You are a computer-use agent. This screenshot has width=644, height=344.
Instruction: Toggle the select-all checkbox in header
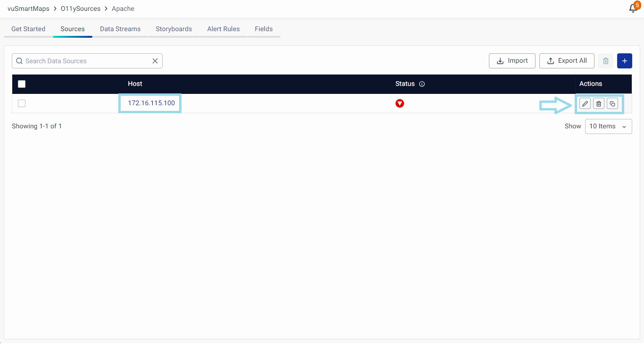[x=22, y=84]
